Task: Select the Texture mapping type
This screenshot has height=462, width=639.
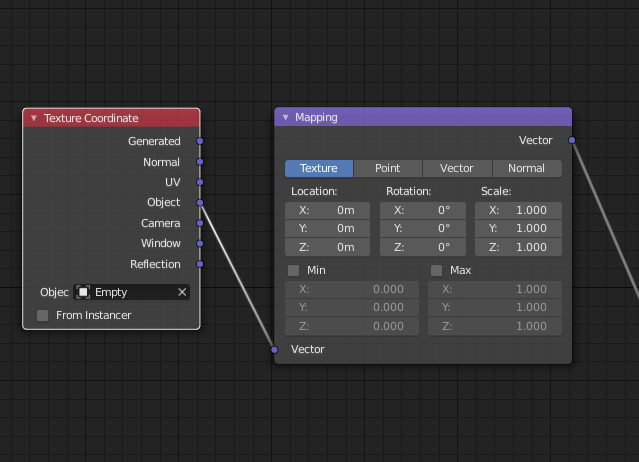Action: (319, 168)
